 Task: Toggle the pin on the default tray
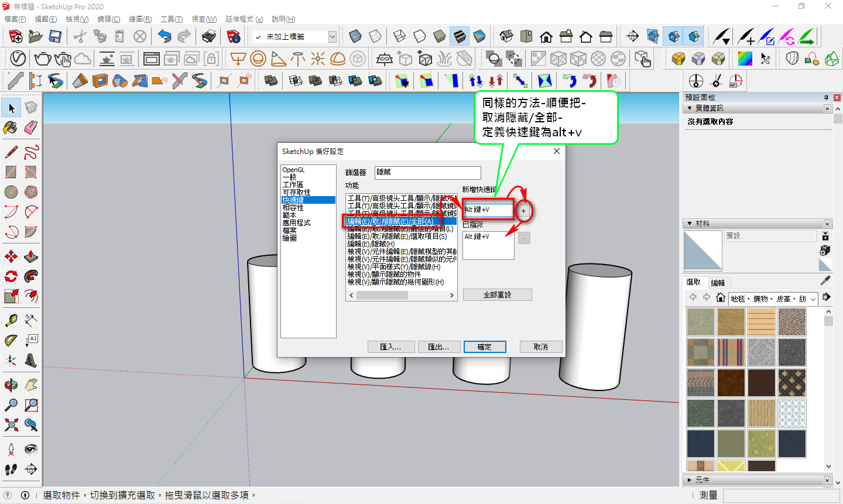pyautogui.click(x=826, y=98)
